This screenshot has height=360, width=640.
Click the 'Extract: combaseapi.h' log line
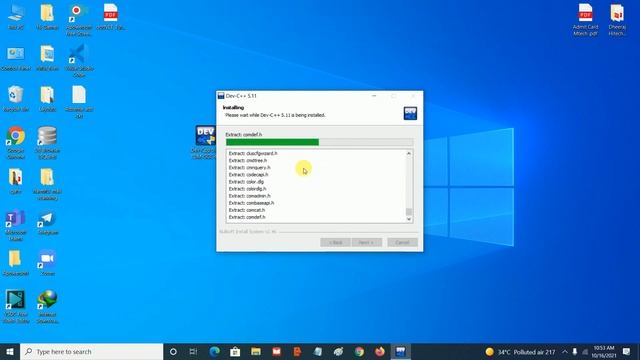[x=251, y=203]
